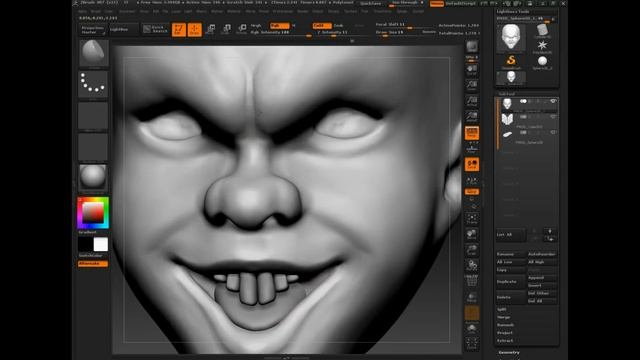Open Projection Master

pyautogui.click(x=92, y=30)
